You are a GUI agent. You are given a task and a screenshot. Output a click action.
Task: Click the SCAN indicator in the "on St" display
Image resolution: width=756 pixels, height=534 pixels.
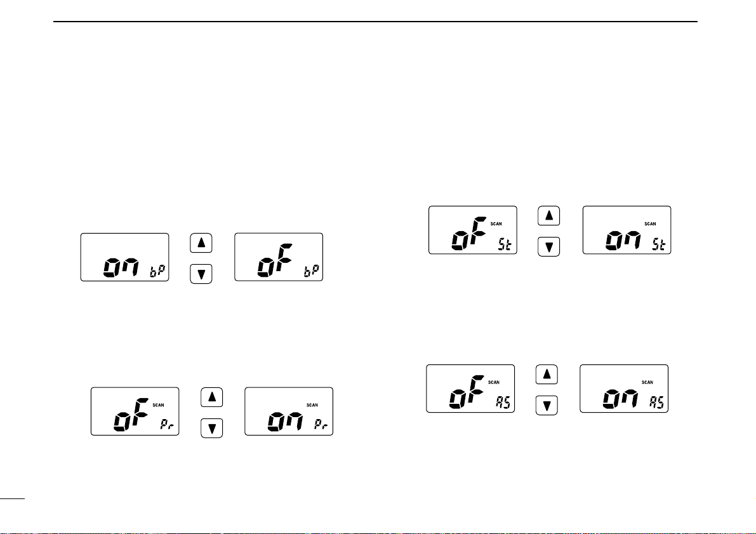650,224
